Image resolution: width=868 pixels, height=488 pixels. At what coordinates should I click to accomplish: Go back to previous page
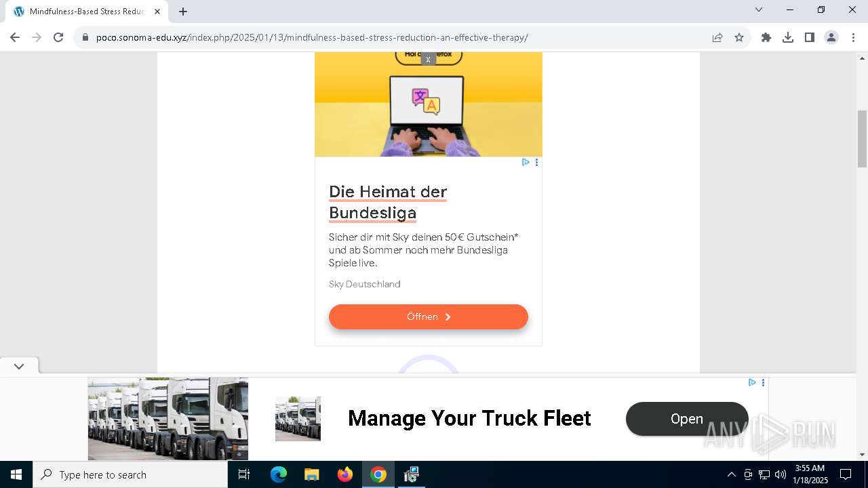click(x=15, y=37)
